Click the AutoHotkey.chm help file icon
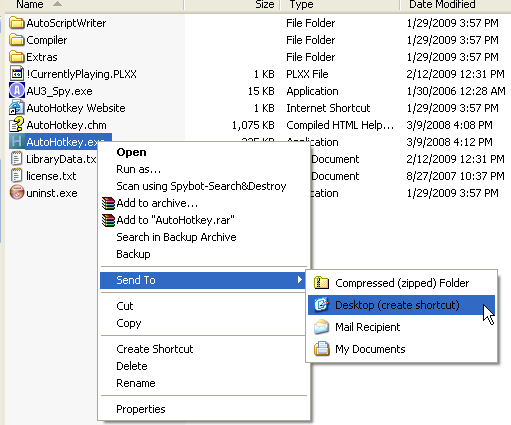The image size is (511, 425). [17, 125]
